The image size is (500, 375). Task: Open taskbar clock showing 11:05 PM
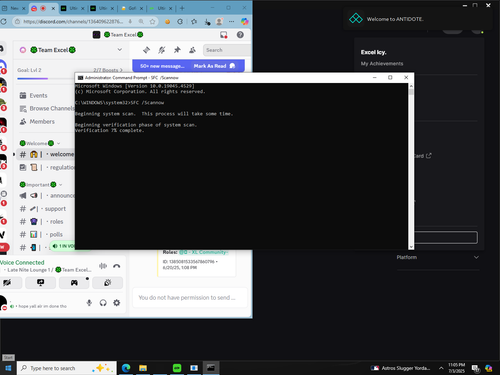point(456,368)
